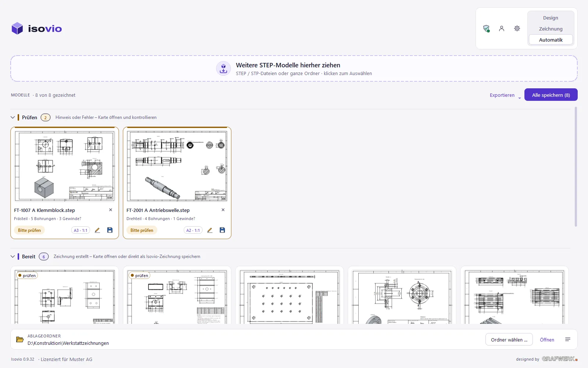Image resolution: width=588 pixels, height=368 pixels.
Task: Click Bitte prüfen badge on Antriebswelle card
Action: [x=142, y=230]
